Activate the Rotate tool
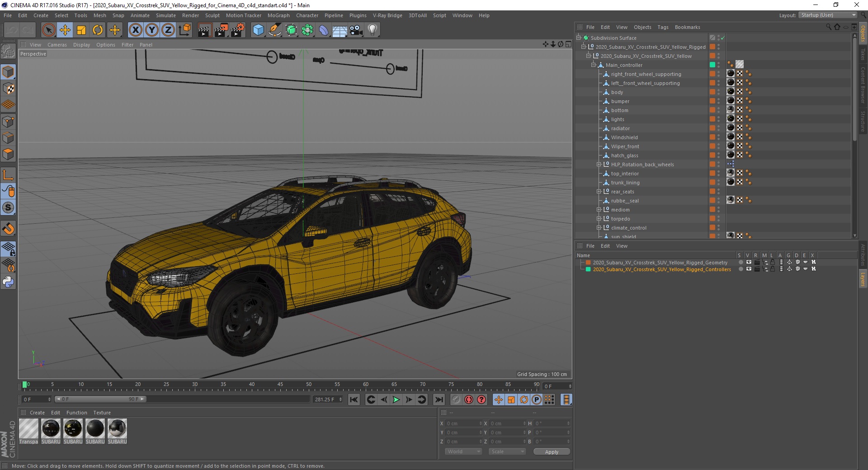Screen dimensions: 868x470 coord(98,30)
